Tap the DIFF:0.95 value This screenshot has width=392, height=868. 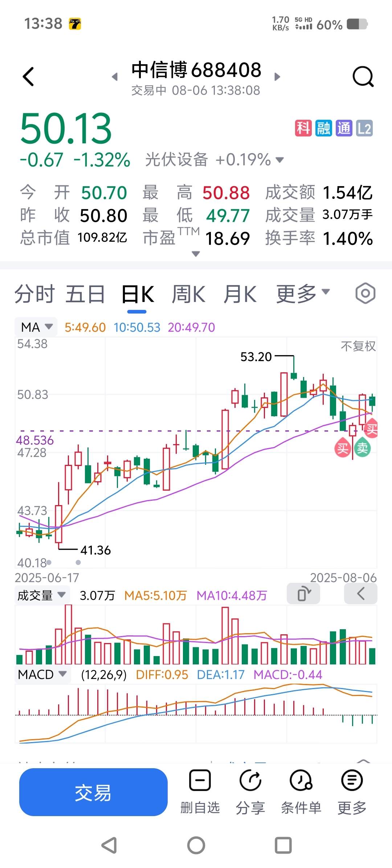coord(162,675)
